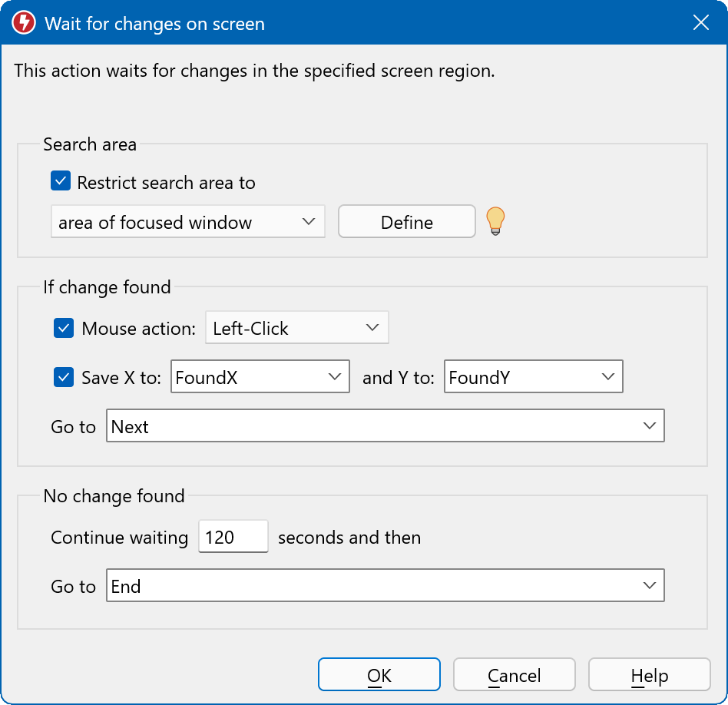
Task: Click inside the FoundX text field
Action: tap(246, 377)
